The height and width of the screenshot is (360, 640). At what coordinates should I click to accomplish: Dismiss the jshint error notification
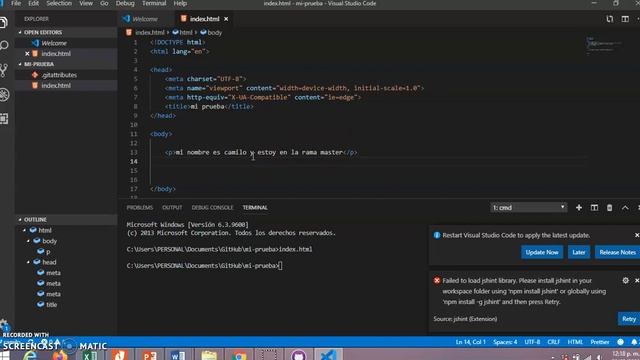tap(637, 280)
